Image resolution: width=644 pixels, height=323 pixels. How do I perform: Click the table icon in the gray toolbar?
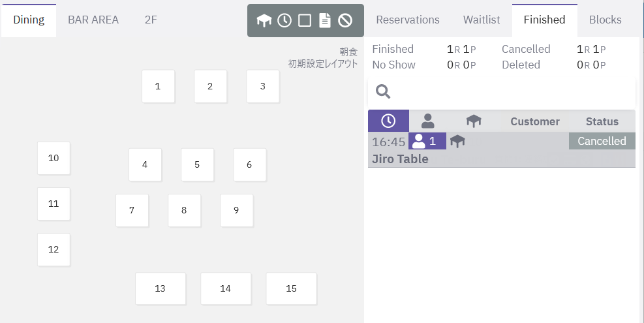(264, 21)
